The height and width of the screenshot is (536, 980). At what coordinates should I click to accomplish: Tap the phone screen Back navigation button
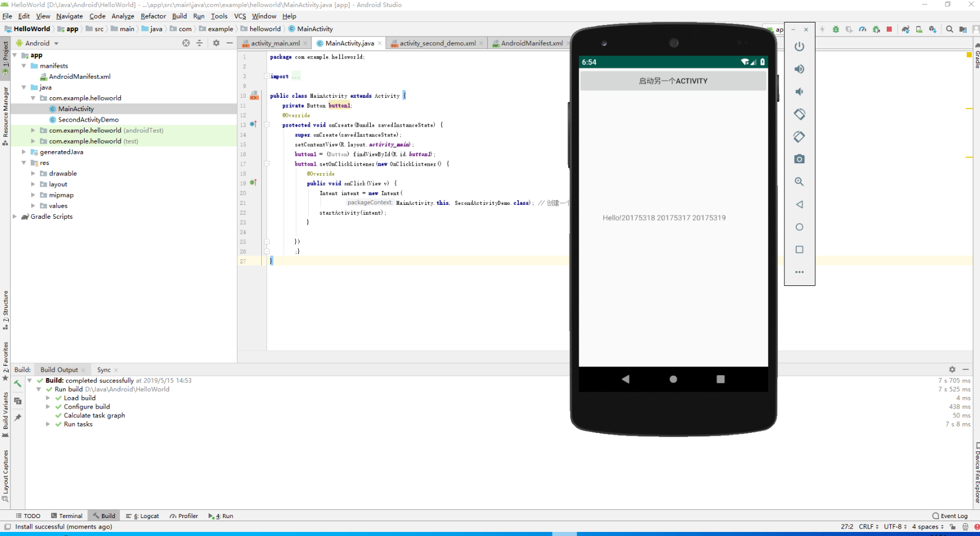(626, 379)
